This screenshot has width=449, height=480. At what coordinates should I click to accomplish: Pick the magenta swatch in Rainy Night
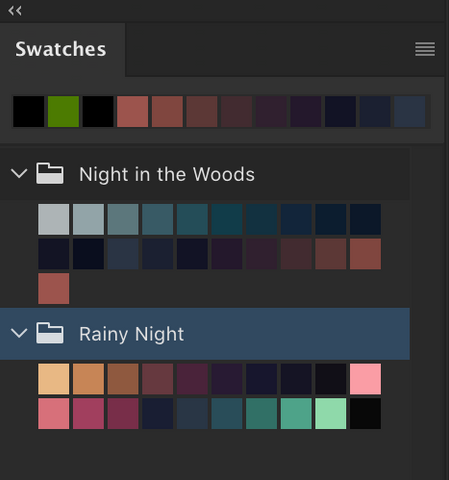coord(88,414)
